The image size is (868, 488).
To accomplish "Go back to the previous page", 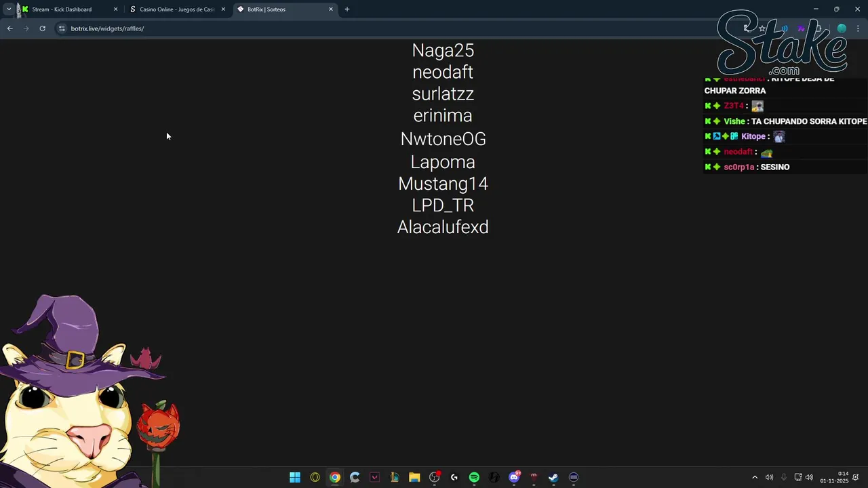I will [x=9, y=28].
